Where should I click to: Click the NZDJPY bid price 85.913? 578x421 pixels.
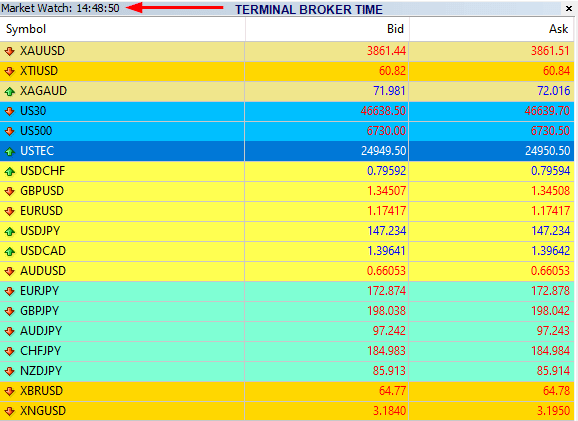coord(389,370)
